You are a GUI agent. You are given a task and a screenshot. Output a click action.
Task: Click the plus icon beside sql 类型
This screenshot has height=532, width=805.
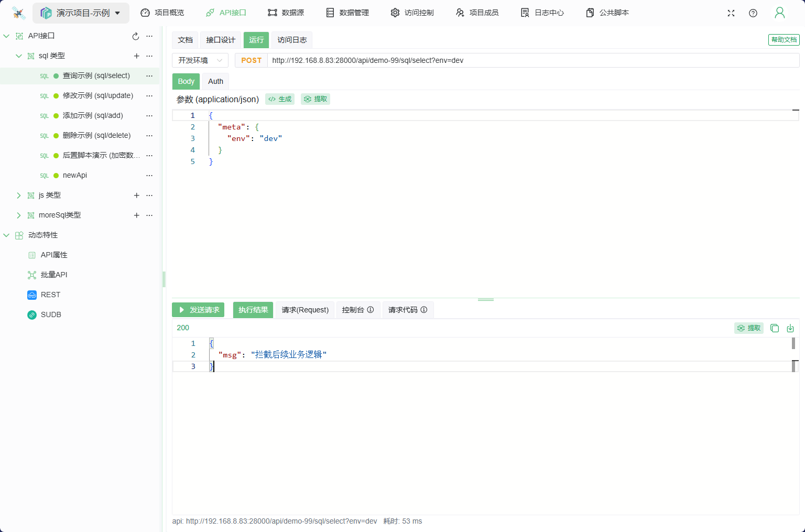pyautogui.click(x=136, y=56)
